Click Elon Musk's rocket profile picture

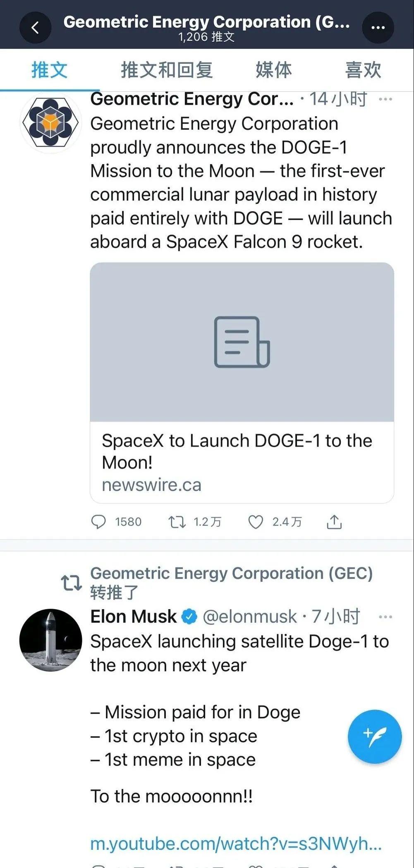click(x=50, y=640)
